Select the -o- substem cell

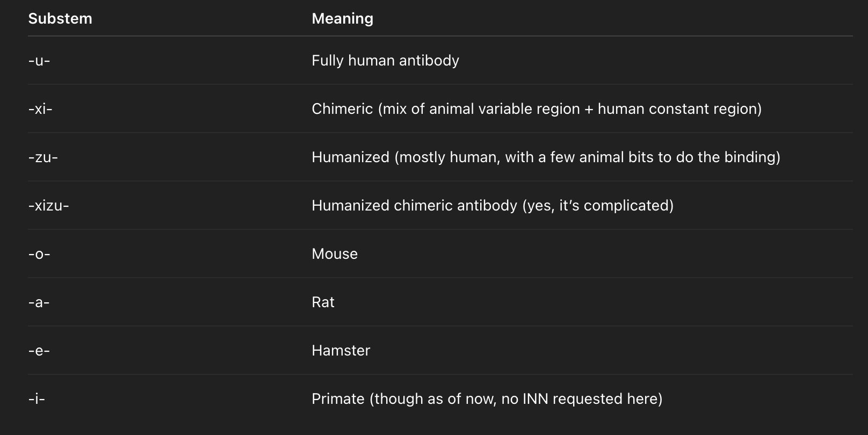click(x=39, y=254)
